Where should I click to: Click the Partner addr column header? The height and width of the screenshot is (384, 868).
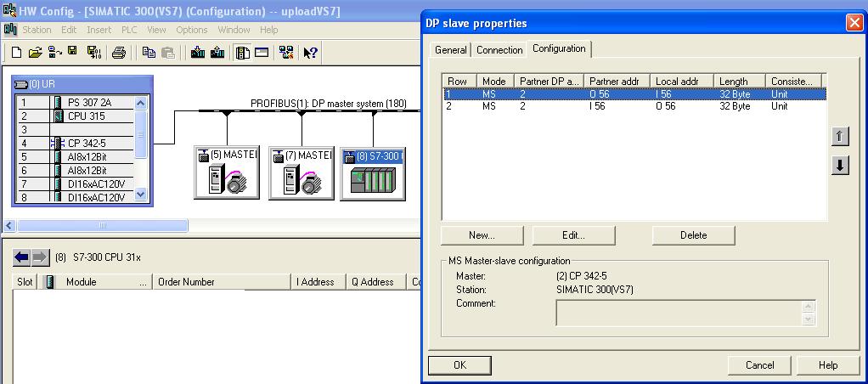617,82
